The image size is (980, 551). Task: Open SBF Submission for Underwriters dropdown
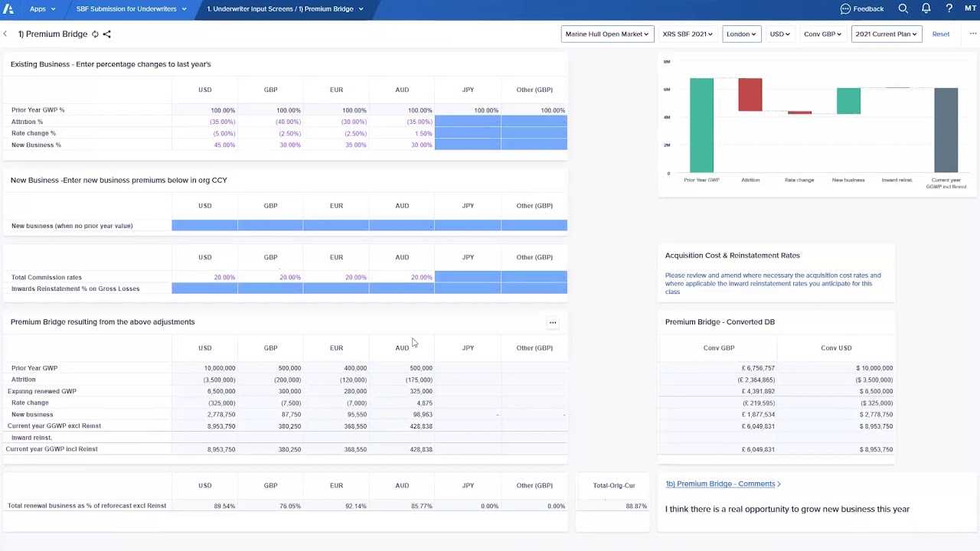[132, 9]
